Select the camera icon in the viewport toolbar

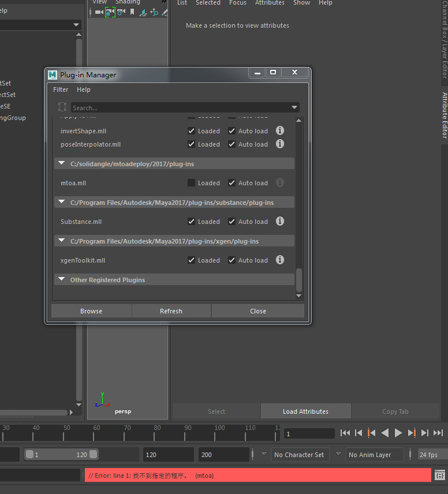click(x=99, y=12)
